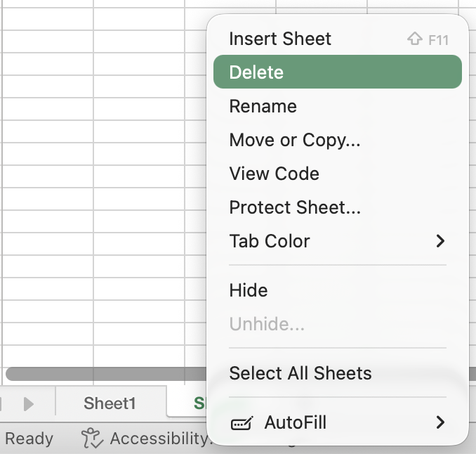Select Delete to remove the sheet

(256, 72)
